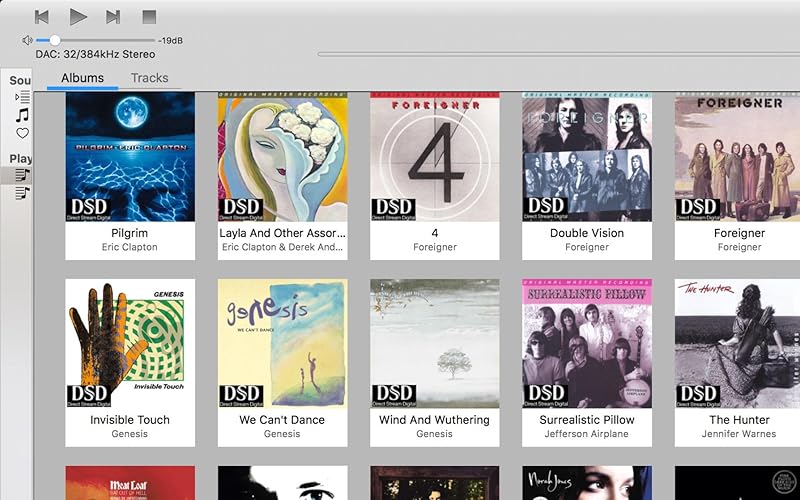Click the 'Double Vision' album title
This screenshot has height=500, width=800.
[587, 233]
